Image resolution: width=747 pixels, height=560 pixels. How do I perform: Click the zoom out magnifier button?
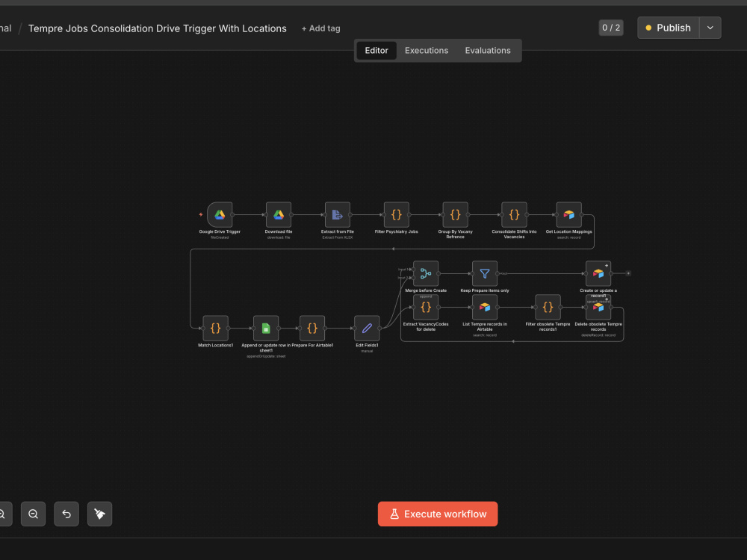click(x=33, y=514)
